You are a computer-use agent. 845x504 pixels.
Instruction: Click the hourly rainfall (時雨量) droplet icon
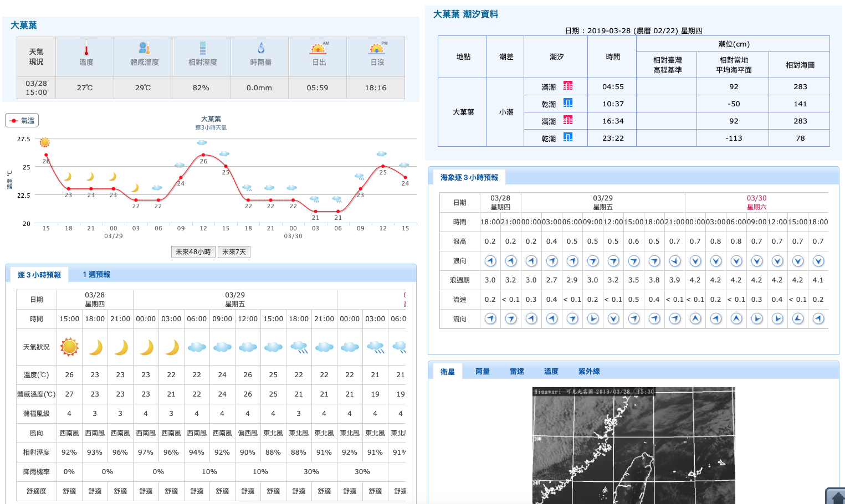pyautogui.click(x=261, y=48)
